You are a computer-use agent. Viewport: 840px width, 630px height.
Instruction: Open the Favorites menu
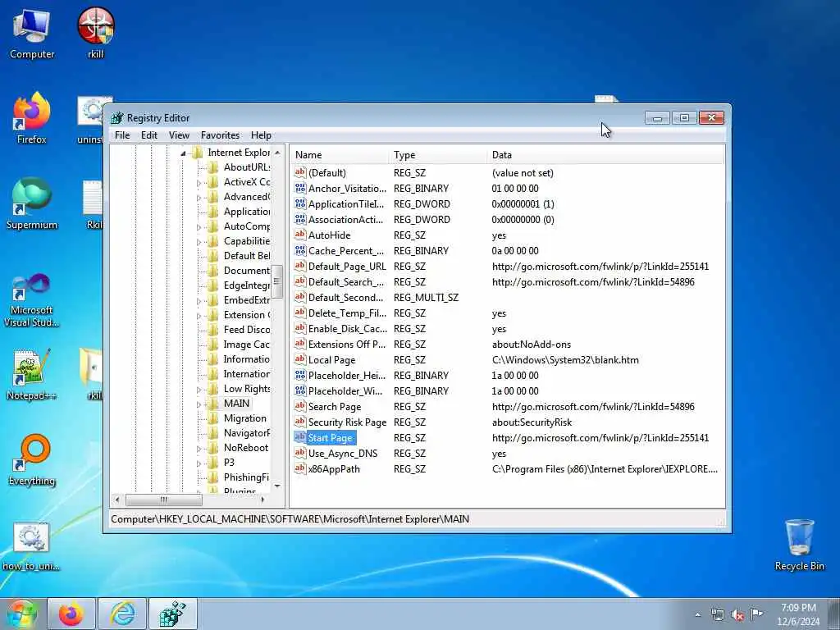point(220,135)
